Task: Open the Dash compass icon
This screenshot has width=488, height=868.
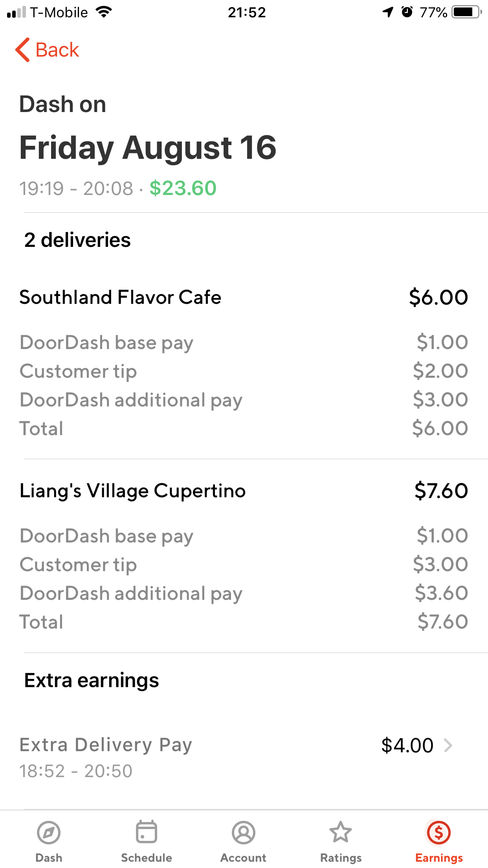Action: pyautogui.click(x=49, y=832)
